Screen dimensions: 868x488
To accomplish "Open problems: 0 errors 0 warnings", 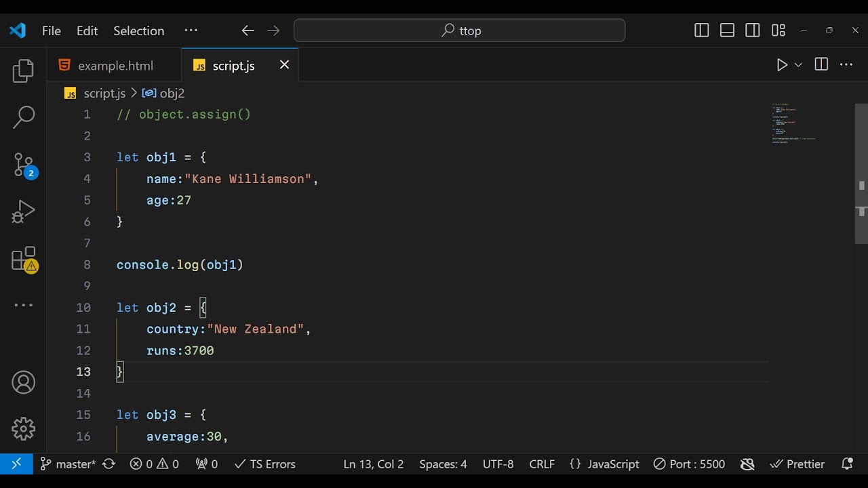I will tap(154, 464).
